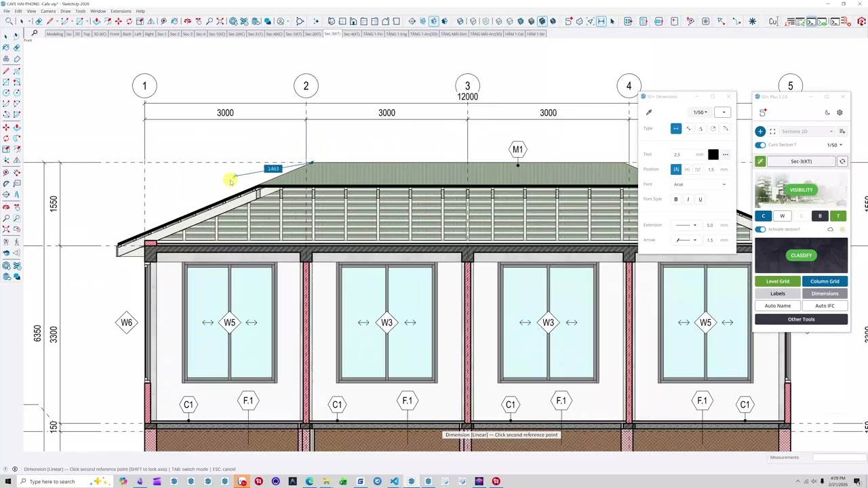868x488 pixels.
Task: Open the Arial font dropdown
Action: (x=700, y=184)
